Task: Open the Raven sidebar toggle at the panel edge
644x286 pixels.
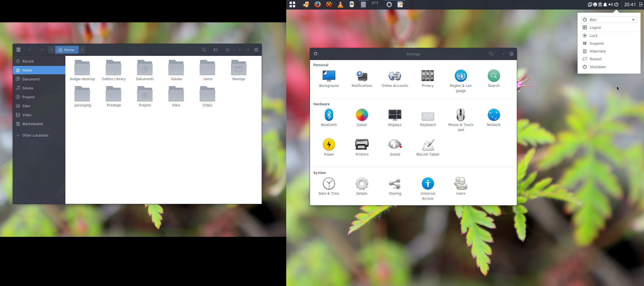Action: [x=641, y=4]
